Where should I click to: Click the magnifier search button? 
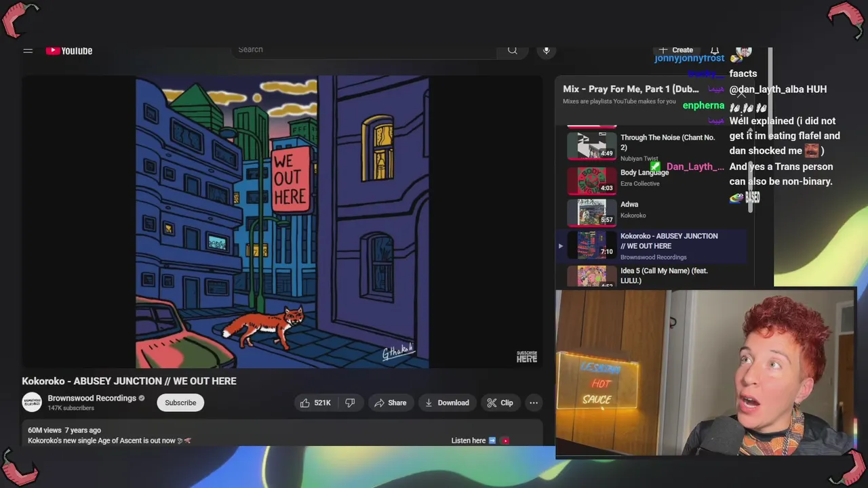point(513,49)
